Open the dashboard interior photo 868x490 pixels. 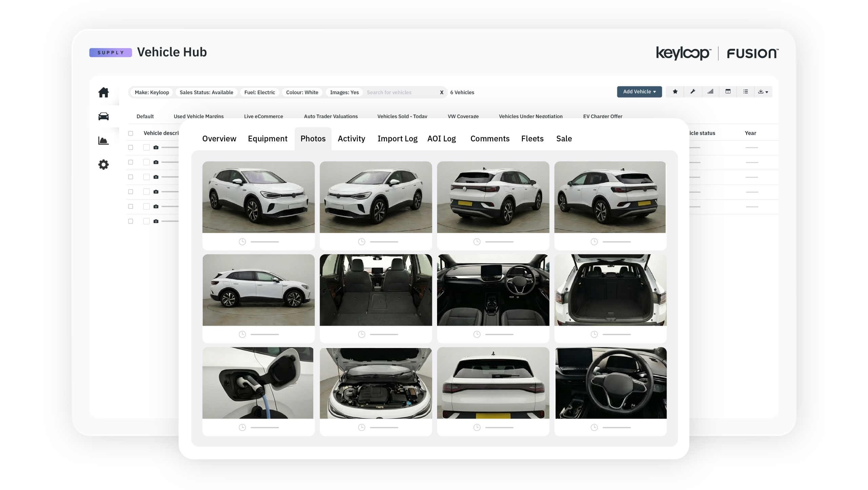(x=493, y=290)
